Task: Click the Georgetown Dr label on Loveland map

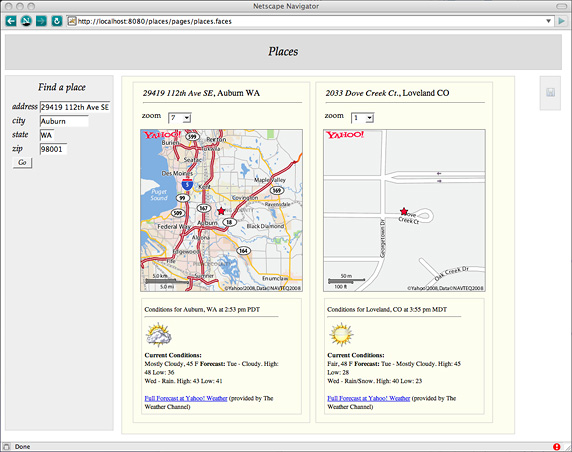Action: click(x=383, y=238)
